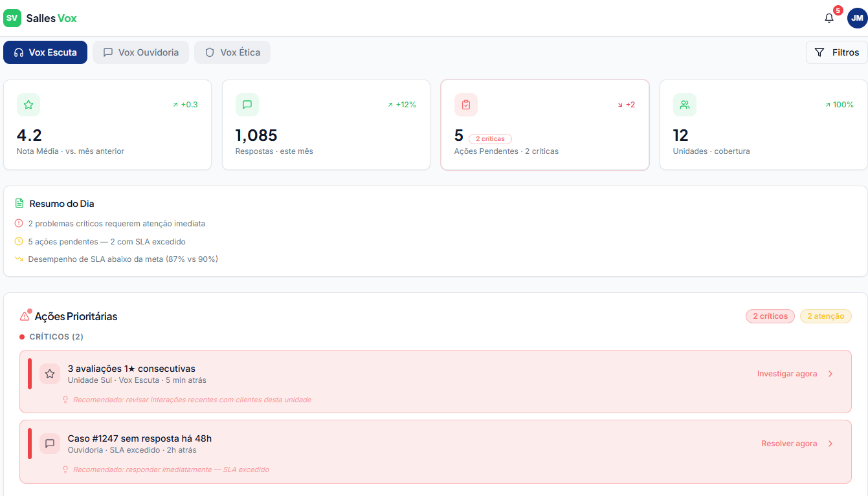Click the alert triangle beside Ações Prioritárias
Image resolution: width=868 pixels, height=496 pixels.
click(x=23, y=316)
